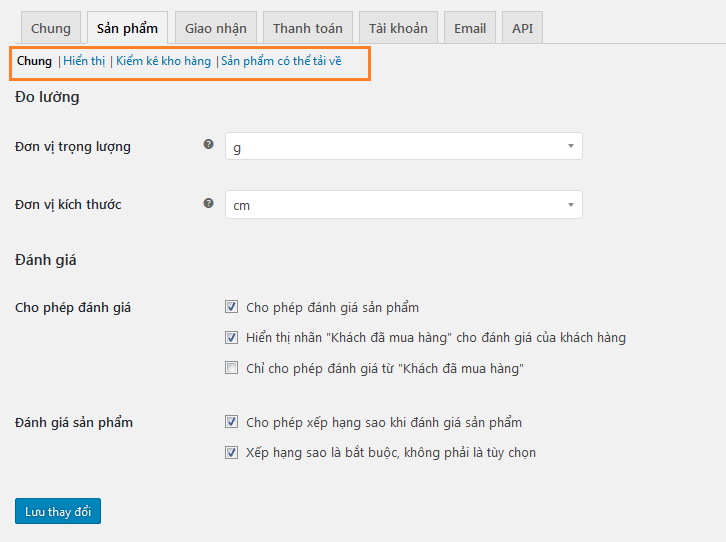Open the Tài khoản tab
Viewport: 726px width, 542px height.
tap(398, 28)
